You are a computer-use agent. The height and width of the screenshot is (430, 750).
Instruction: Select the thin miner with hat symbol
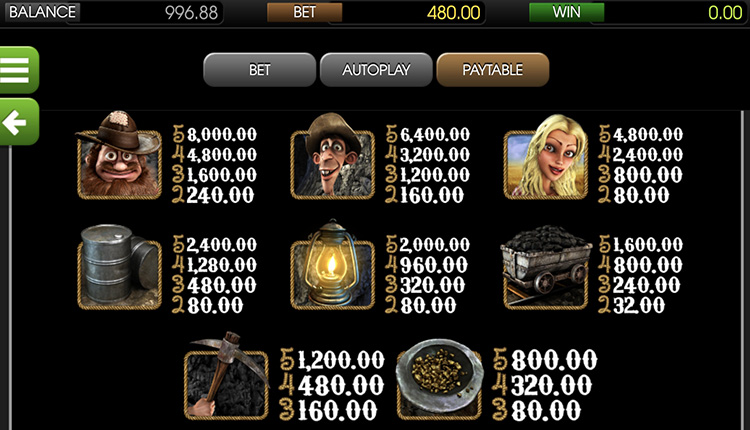point(332,157)
